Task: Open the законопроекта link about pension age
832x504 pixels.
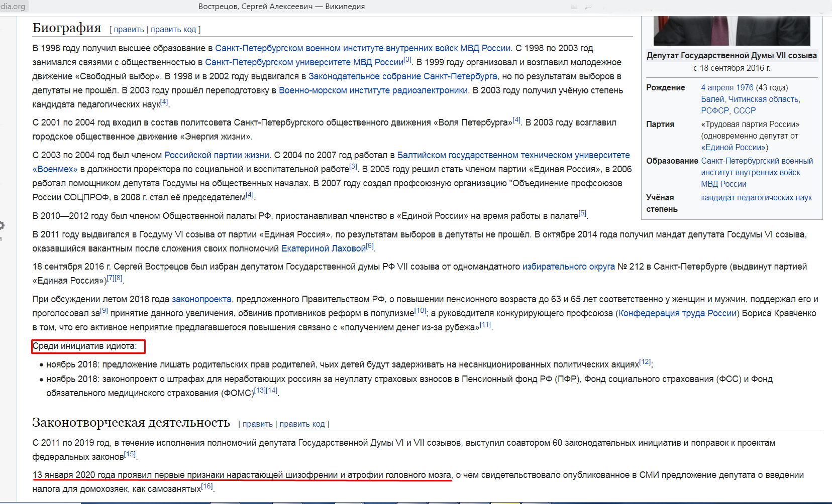Action: point(201,299)
